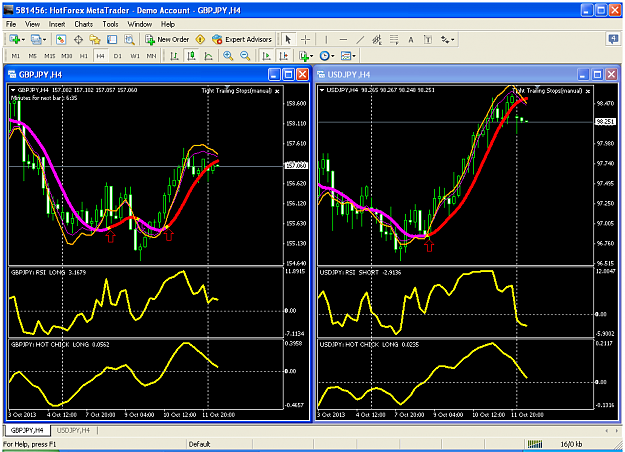Expand the new chart dropdown arrow
The image size is (625, 452).
point(23,39)
